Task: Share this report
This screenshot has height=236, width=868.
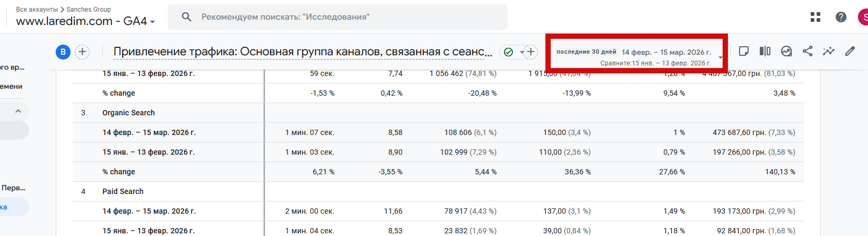Action: [808, 51]
